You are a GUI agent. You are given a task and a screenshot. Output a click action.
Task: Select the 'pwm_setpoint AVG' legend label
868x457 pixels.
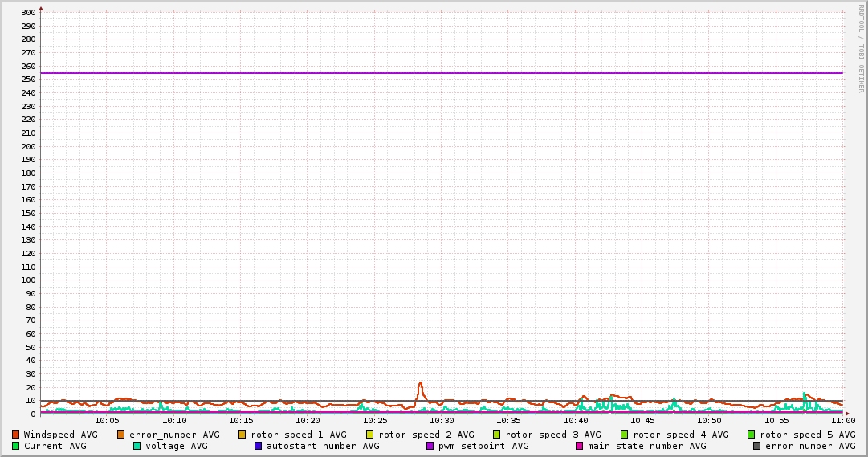[483, 447]
